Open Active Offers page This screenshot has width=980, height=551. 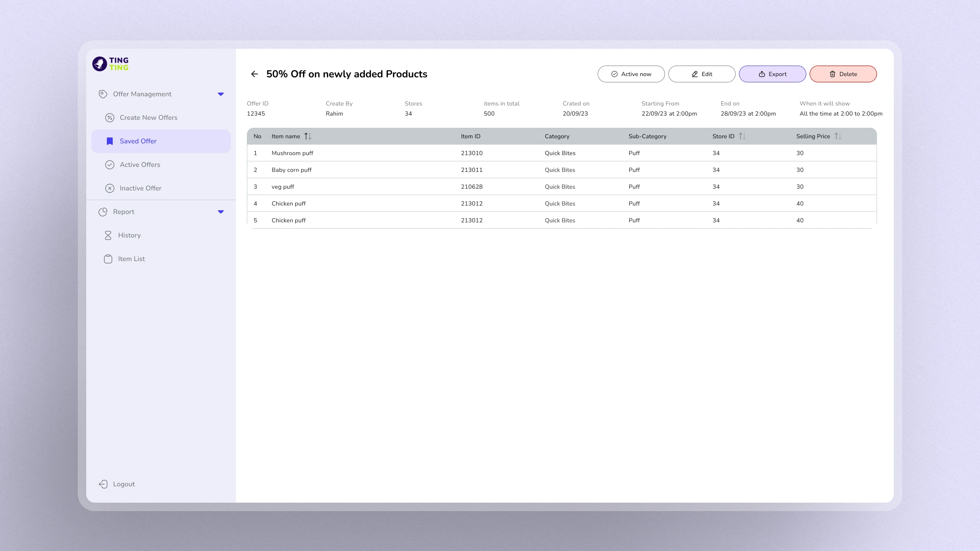pyautogui.click(x=161, y=165)
